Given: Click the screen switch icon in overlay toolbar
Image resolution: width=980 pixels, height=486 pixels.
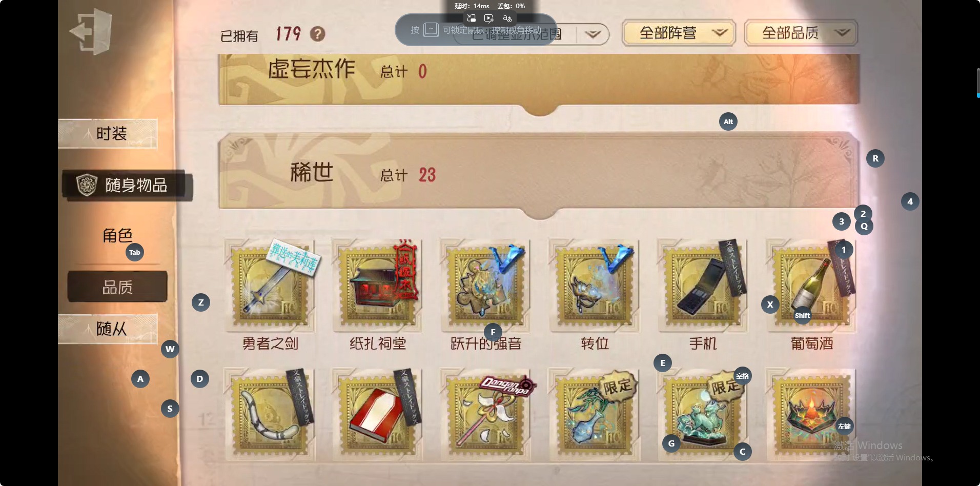Looking at the screenshot, I should (x=471, y=18).
